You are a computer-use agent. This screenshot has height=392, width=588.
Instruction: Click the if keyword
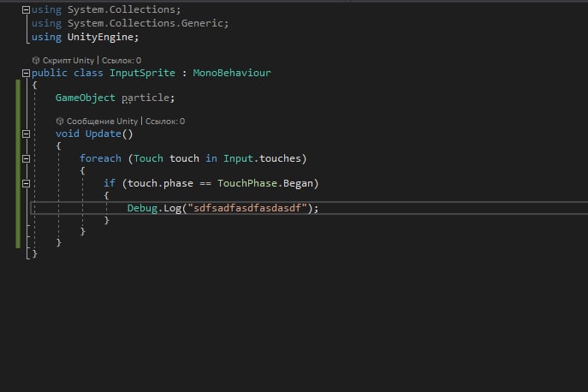point(109,183)
